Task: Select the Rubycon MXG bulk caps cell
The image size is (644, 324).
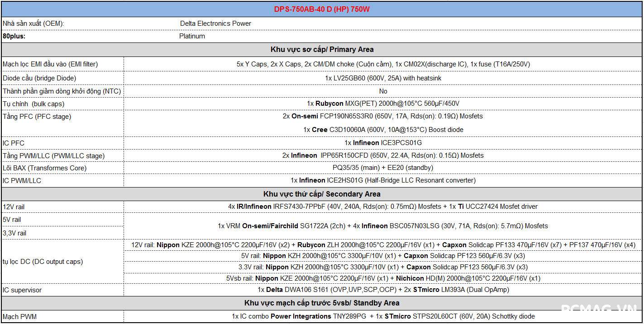Action: pyautogui.click(x=383, y=104)
